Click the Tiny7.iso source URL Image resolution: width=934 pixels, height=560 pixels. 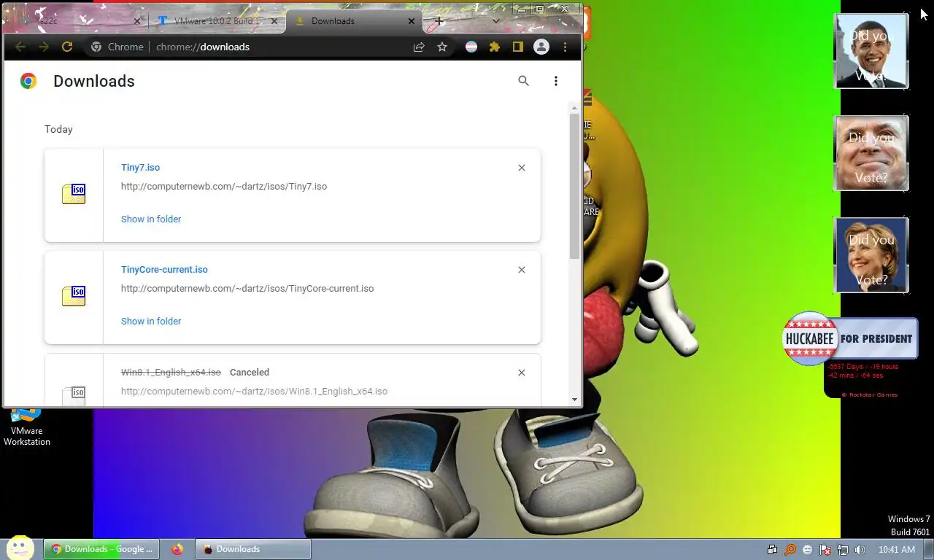click(x=224, y=187)
